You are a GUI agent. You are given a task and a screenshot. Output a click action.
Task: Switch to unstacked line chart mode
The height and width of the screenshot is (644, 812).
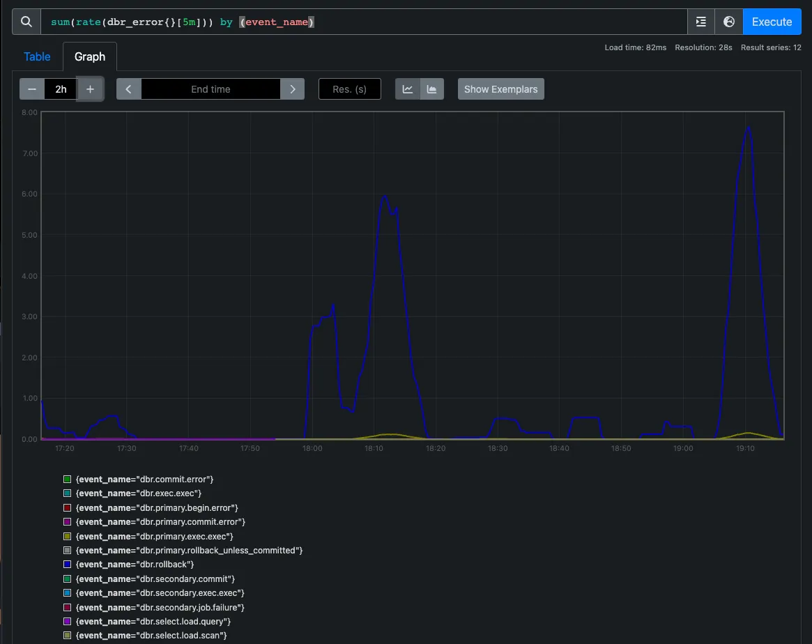click(x=408, y=89)
